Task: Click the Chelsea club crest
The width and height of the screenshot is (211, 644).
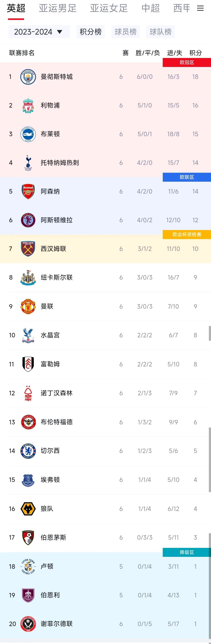Action: click(28, 451)
